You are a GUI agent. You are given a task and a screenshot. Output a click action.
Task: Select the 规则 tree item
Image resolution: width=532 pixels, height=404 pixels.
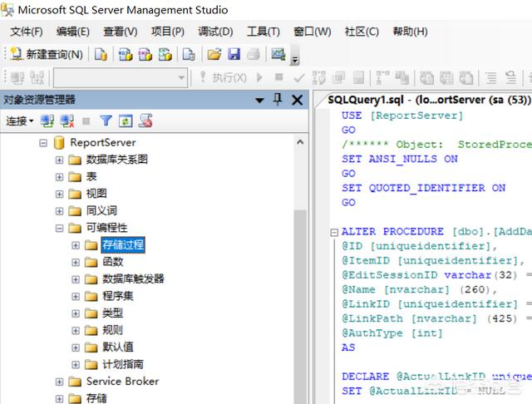click(x=113, y=330)
